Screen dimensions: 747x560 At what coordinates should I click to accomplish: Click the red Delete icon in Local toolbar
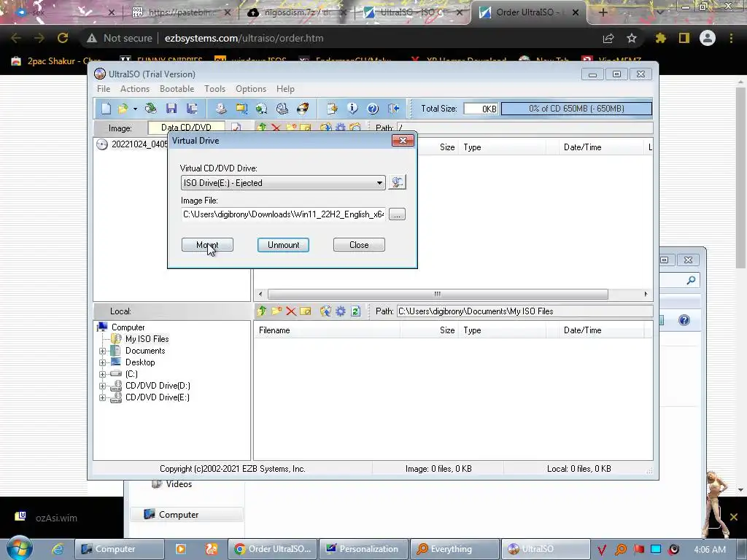click(x=290, y=311)
